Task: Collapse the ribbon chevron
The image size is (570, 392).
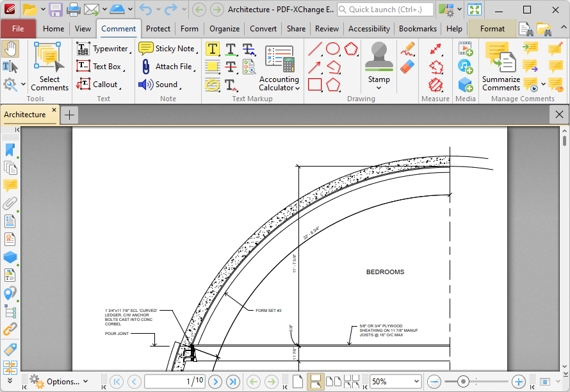Action: (563, 28)
